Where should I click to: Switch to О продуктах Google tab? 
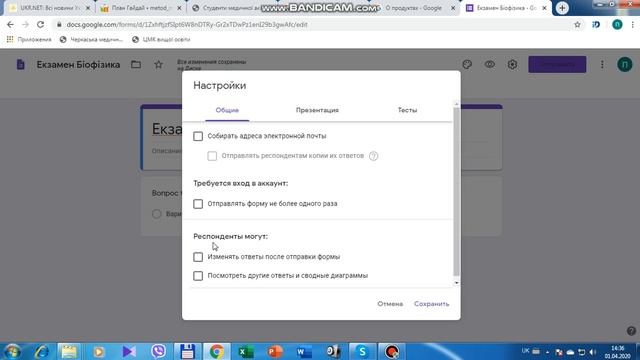[414, 8]
